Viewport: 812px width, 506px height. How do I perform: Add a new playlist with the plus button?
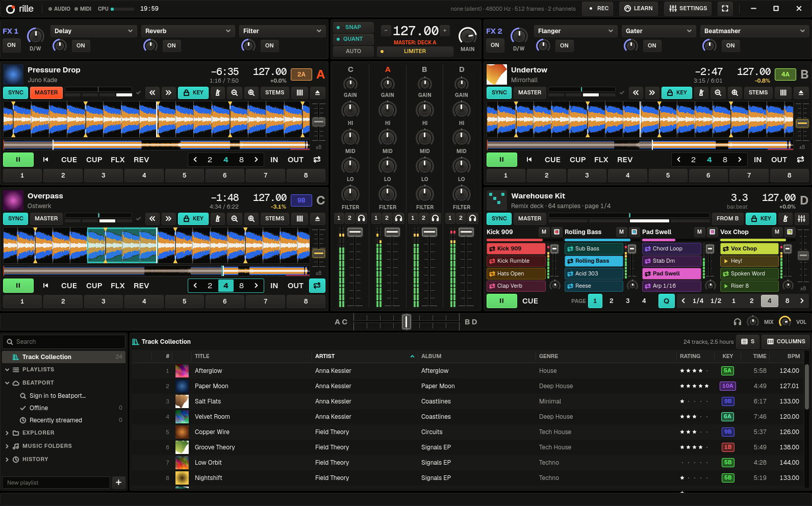point(118,483)
